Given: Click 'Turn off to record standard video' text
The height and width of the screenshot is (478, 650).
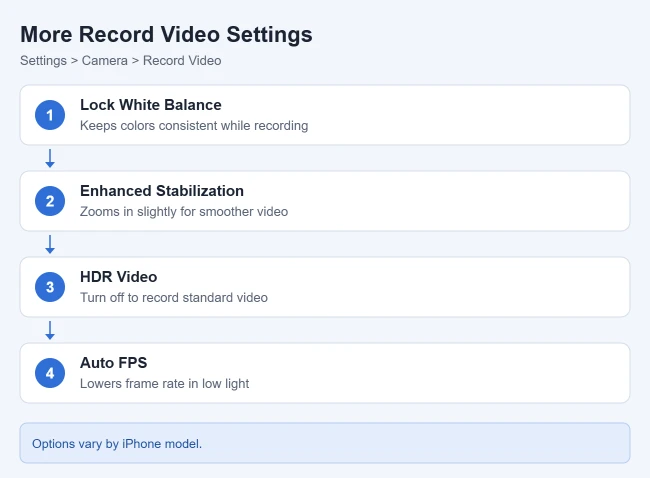Looking at the screenshot, I should 174,298.
